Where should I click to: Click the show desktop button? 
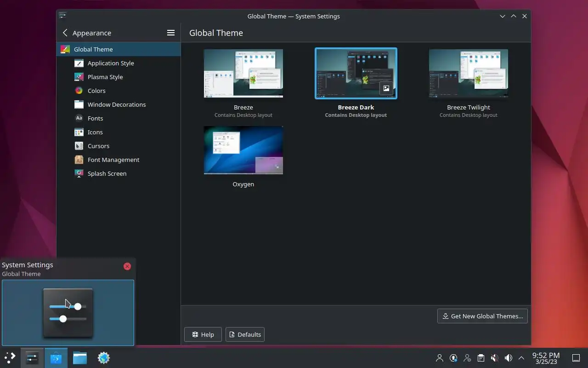coord(576,358)
